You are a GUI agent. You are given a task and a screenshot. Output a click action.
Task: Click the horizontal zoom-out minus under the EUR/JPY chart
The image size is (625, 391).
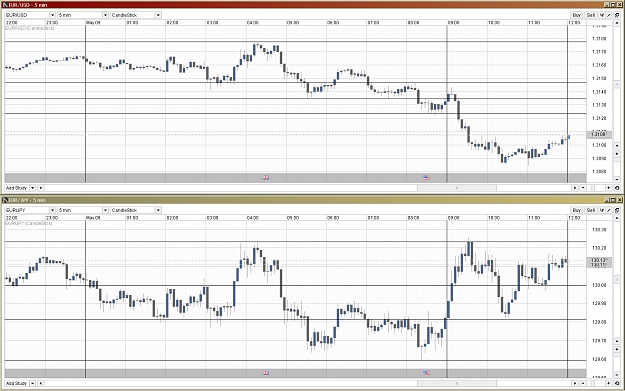coord(583,383)
